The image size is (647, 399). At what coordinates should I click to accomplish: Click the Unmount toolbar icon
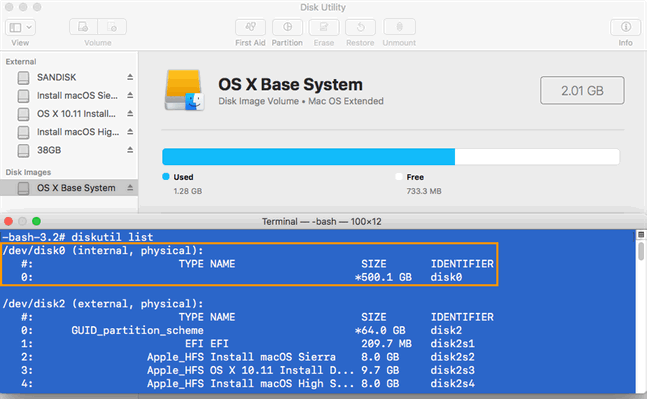coord(399,27)
